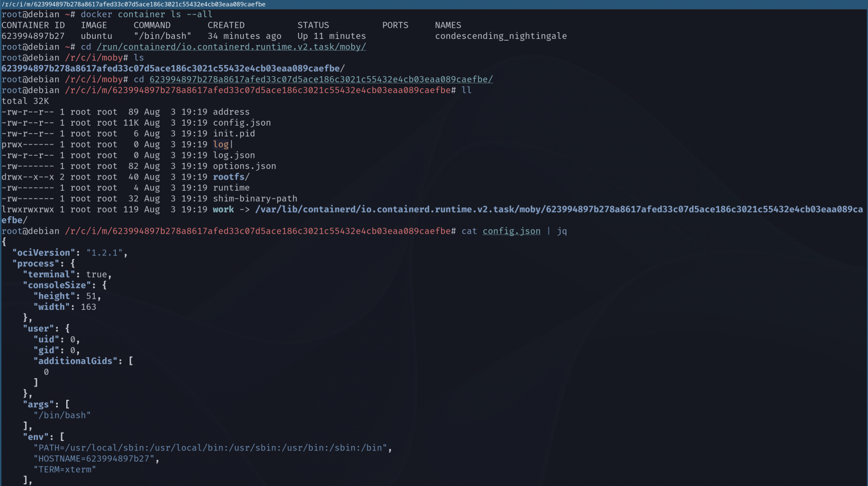Click the IMAGE column header
The width and height of the screenshot is (868, 486).
93,25
